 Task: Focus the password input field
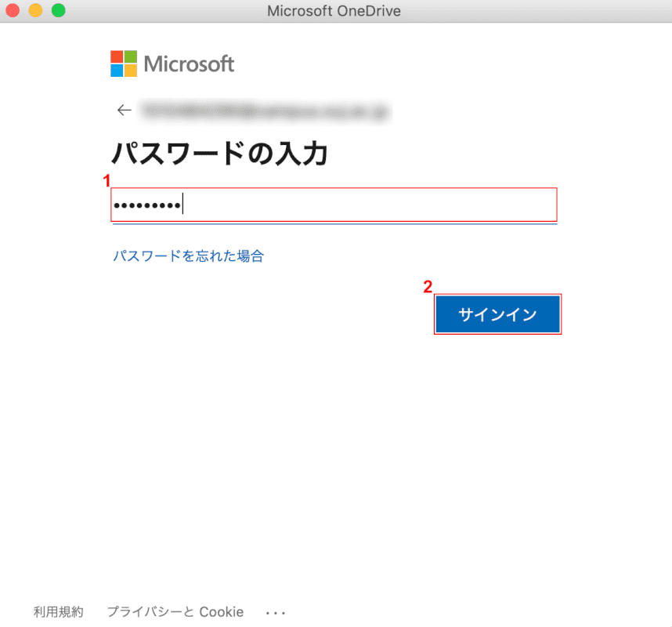click(x=334, y=205)
